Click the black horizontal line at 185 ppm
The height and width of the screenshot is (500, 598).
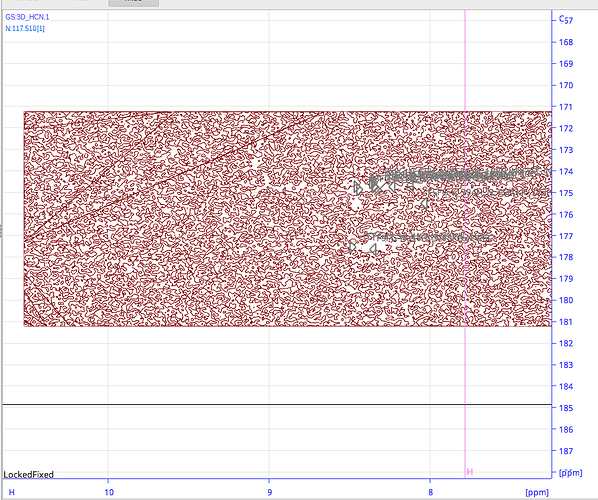(277, 404)
